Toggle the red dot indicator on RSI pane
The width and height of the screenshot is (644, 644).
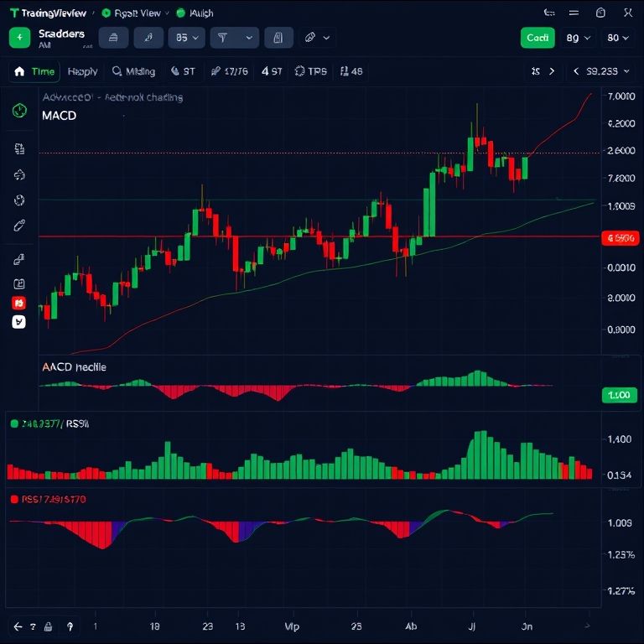click(14, 499)
